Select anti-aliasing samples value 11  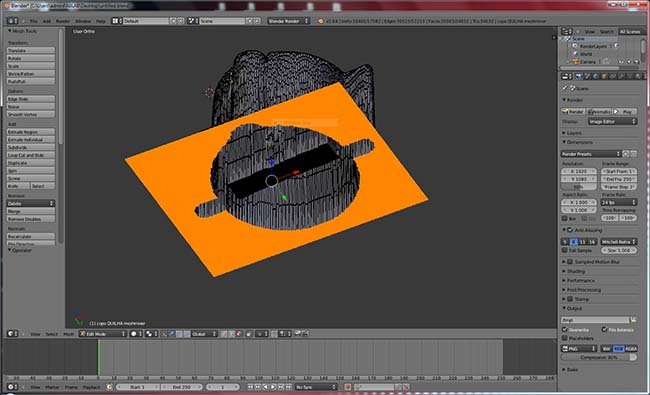(x=583, y=242)
